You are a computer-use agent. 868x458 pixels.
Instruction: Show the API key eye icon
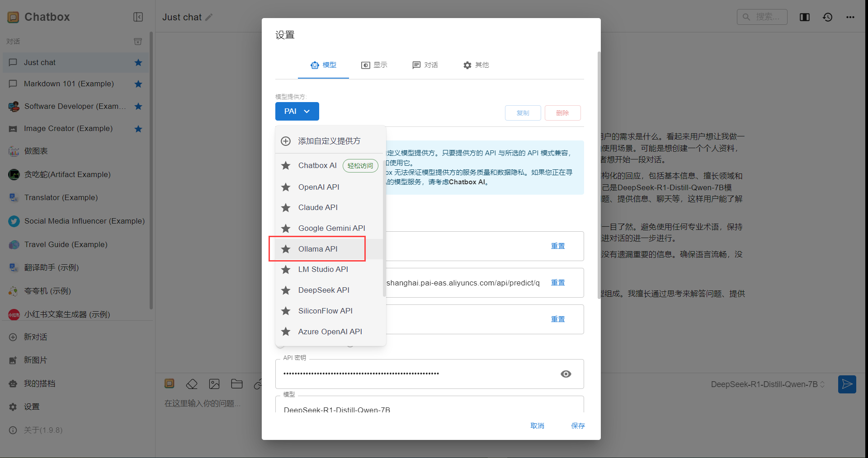tap(566, 374)
